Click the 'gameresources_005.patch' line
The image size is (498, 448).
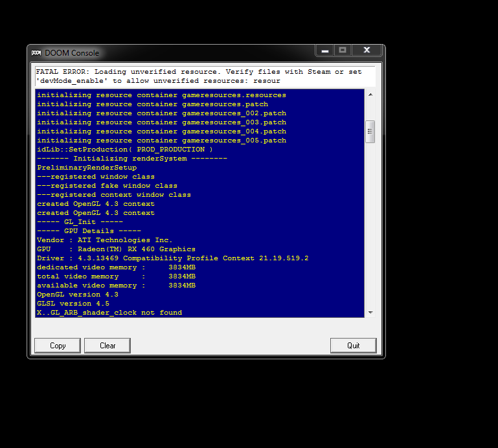[161, 140]
